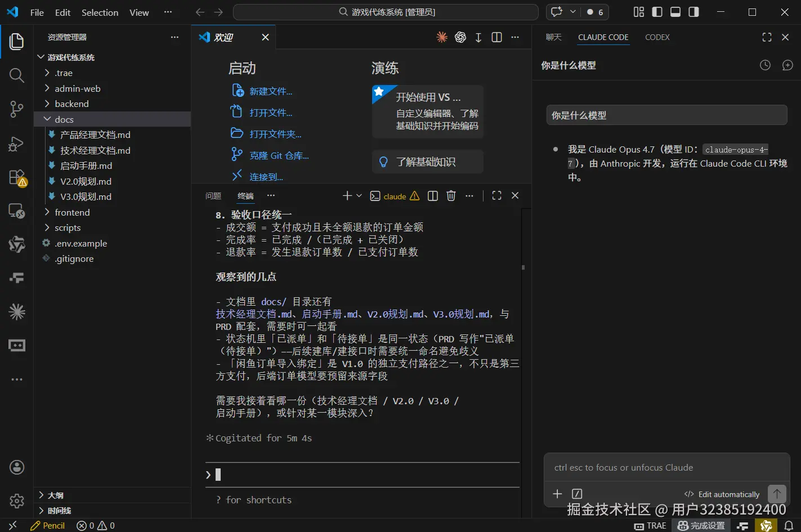Split the terminal panel
801x532 pixels.
coord(433,196)
